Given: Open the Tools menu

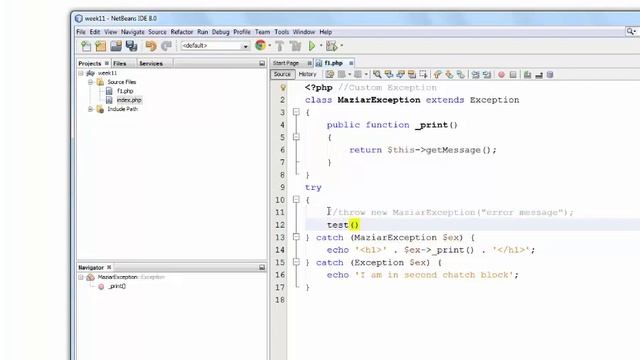Looking at the screenshot, I should click(x=282, y=32).
